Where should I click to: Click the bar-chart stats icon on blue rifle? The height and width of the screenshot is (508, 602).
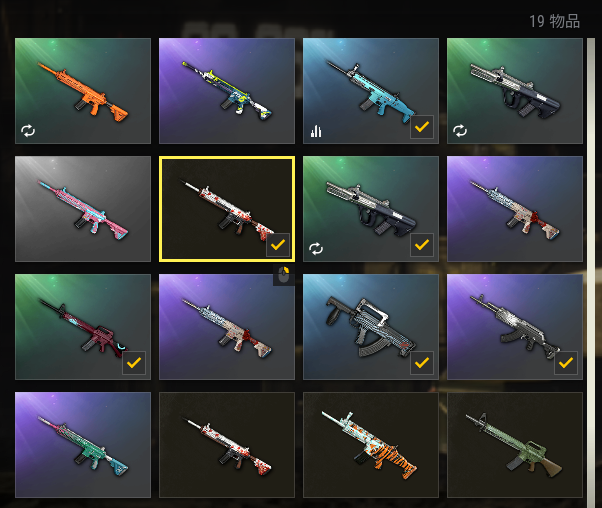tap(316, 131)
